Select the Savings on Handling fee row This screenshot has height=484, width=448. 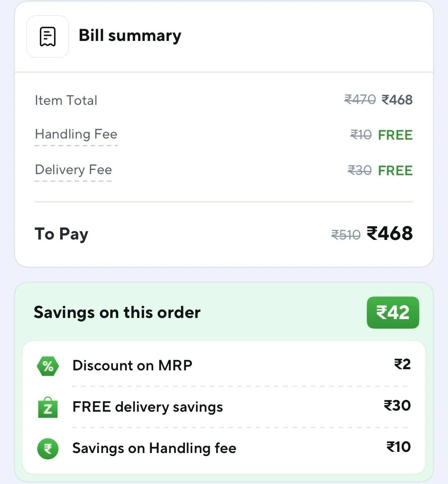point(224,448)
